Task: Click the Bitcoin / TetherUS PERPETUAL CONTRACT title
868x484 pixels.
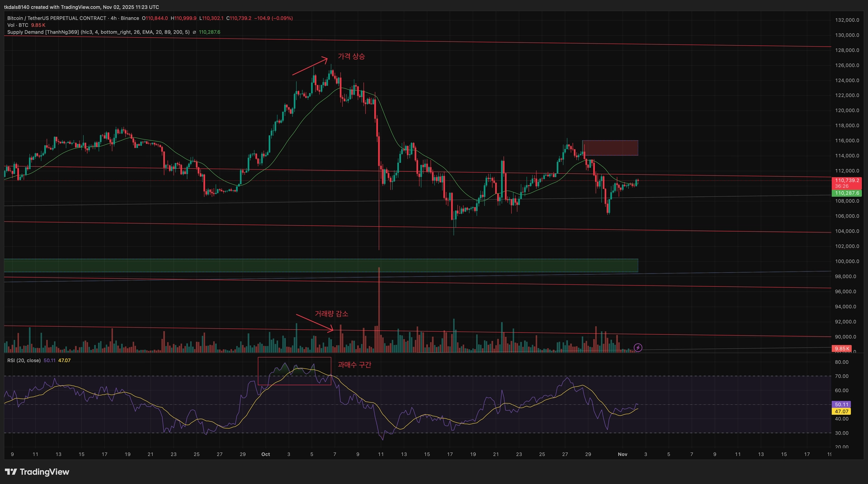Action: pos(57,18)
